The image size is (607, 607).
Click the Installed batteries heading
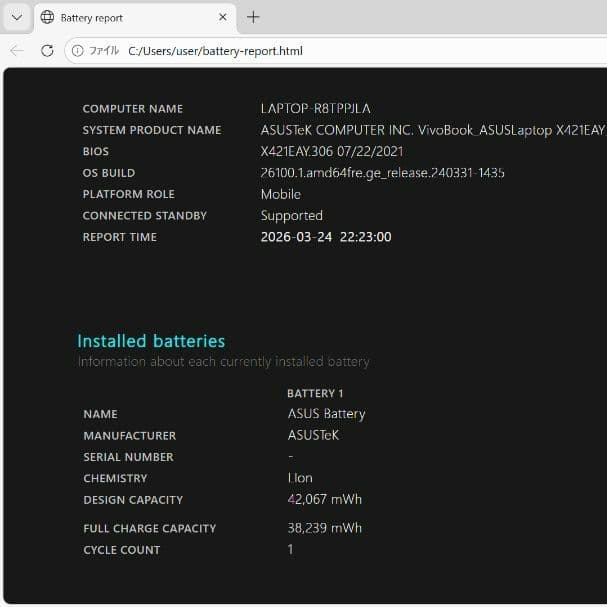click(x=151, y=341)
